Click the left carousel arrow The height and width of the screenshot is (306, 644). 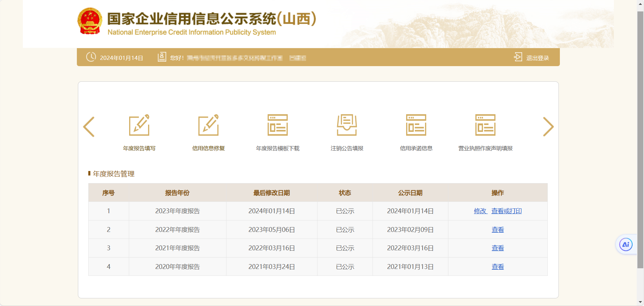tap(89, 127)
